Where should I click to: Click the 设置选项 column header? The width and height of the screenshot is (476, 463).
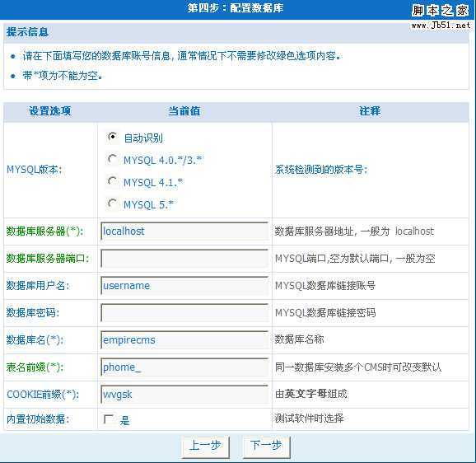click(50, 111)
